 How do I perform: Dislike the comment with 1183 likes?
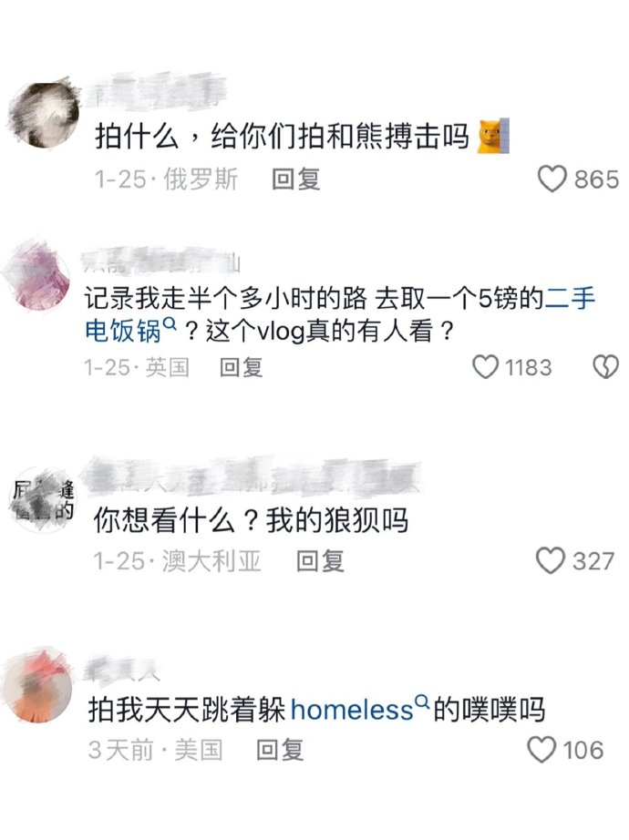click(606, 367)
